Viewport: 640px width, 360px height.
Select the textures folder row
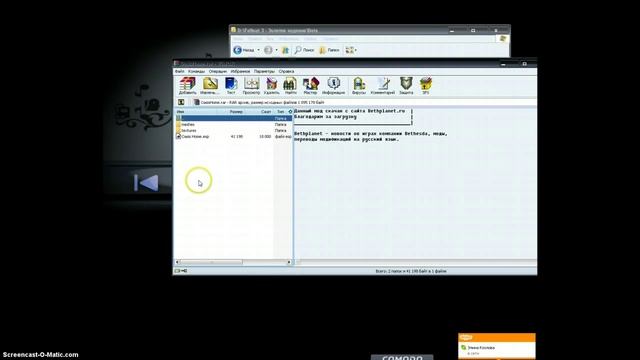[x=233, y=131]
